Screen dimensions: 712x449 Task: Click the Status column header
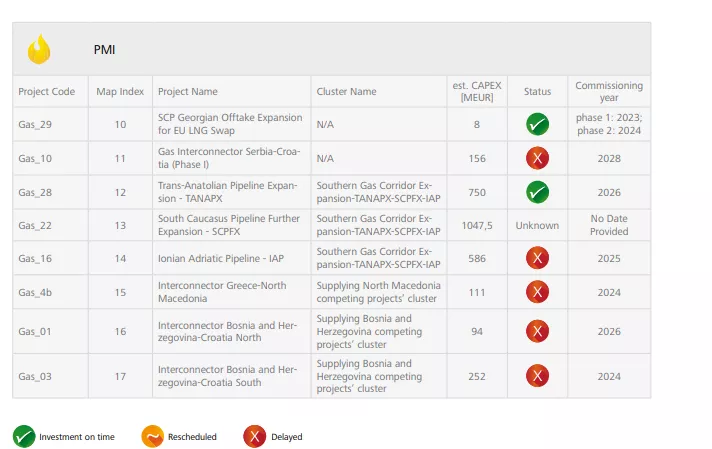[537, 92]
